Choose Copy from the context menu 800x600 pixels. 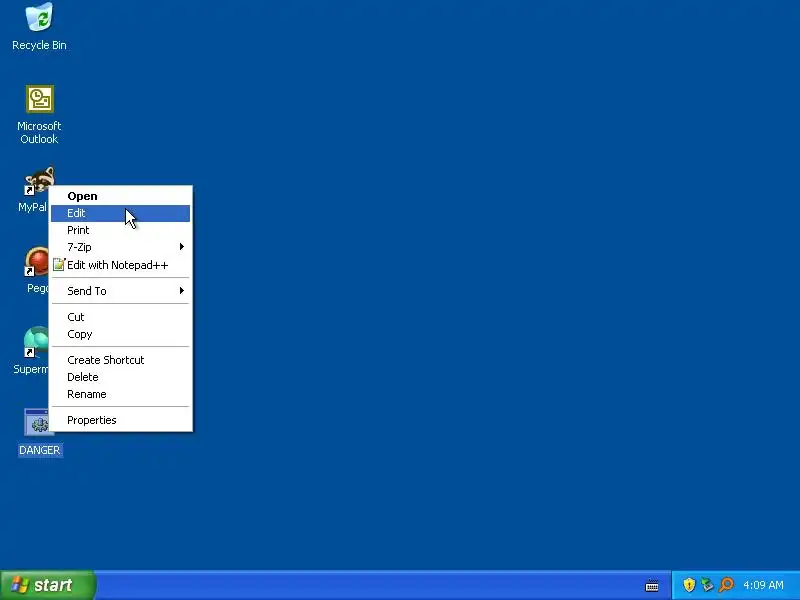coord(120,334)
